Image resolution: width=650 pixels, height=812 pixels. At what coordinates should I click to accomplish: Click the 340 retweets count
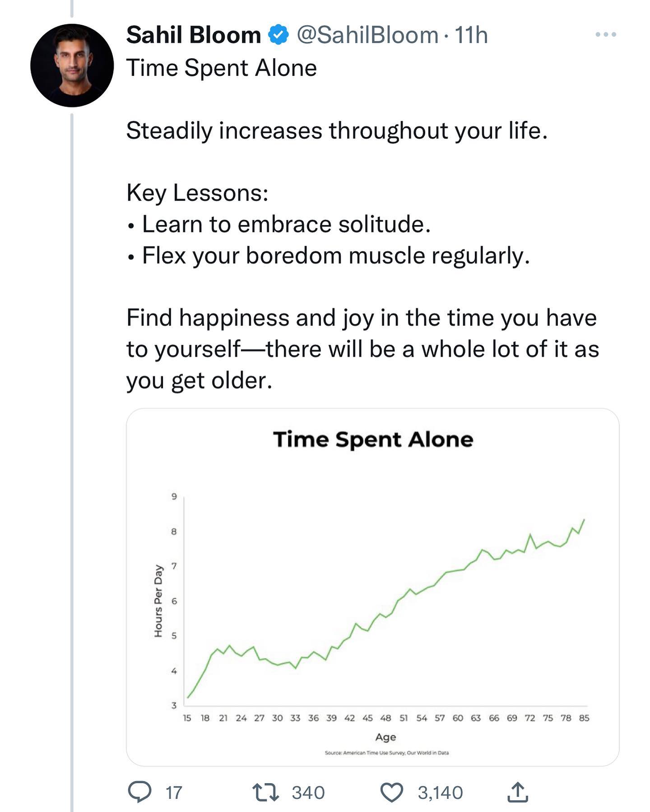308,793
